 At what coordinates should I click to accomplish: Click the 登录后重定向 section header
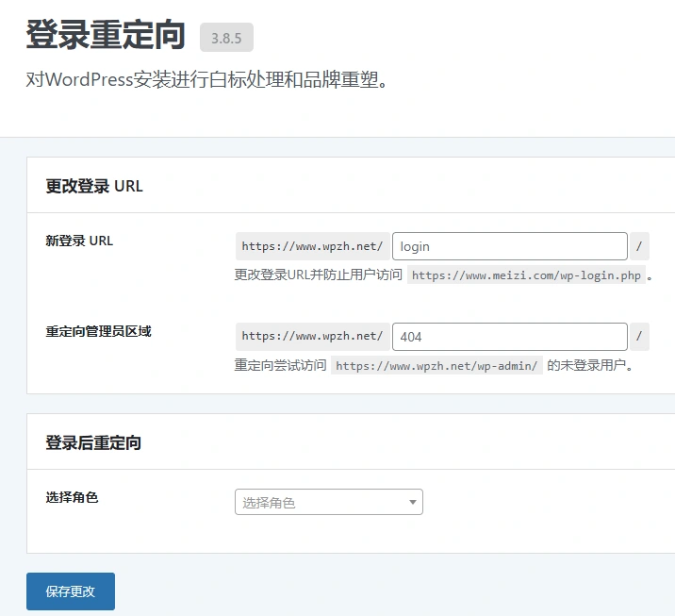(x=93, y=442)
